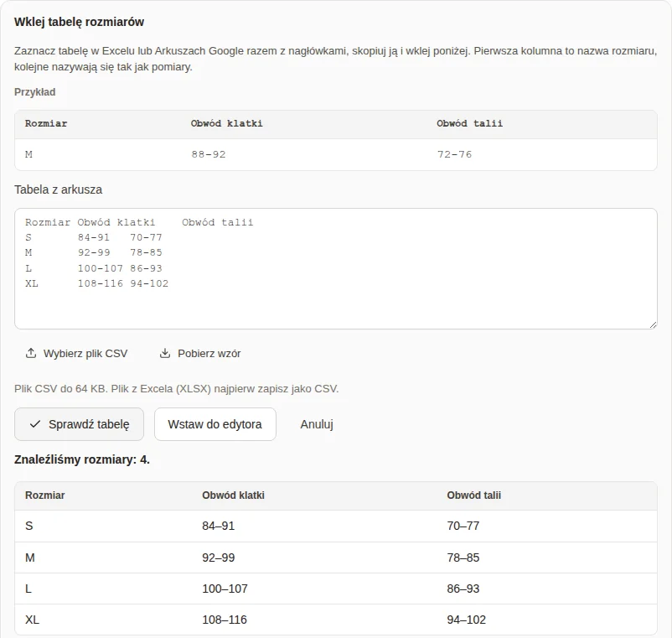This screenshot has height=638, width=672.
Task: Select result chest value 100–107
Action: (225, 589)
